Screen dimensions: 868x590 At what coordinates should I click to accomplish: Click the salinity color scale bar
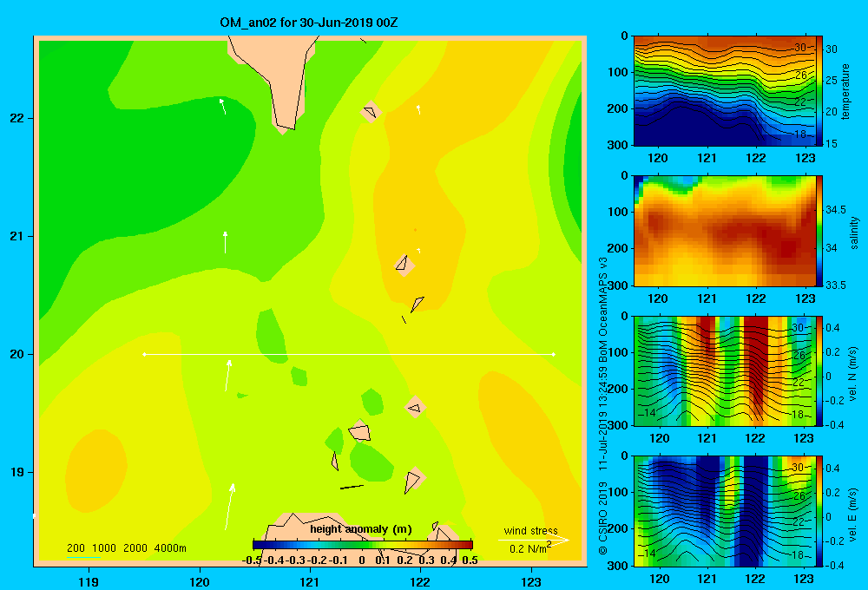819,231
